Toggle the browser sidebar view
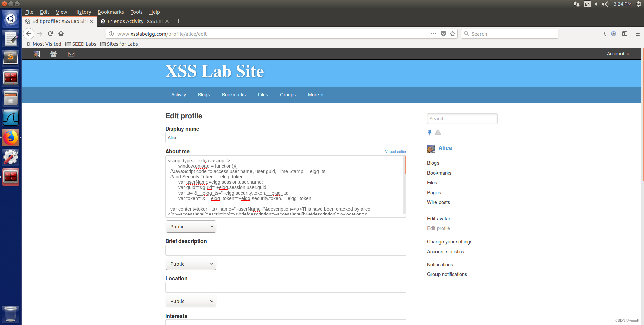 (x=625, y=34)
